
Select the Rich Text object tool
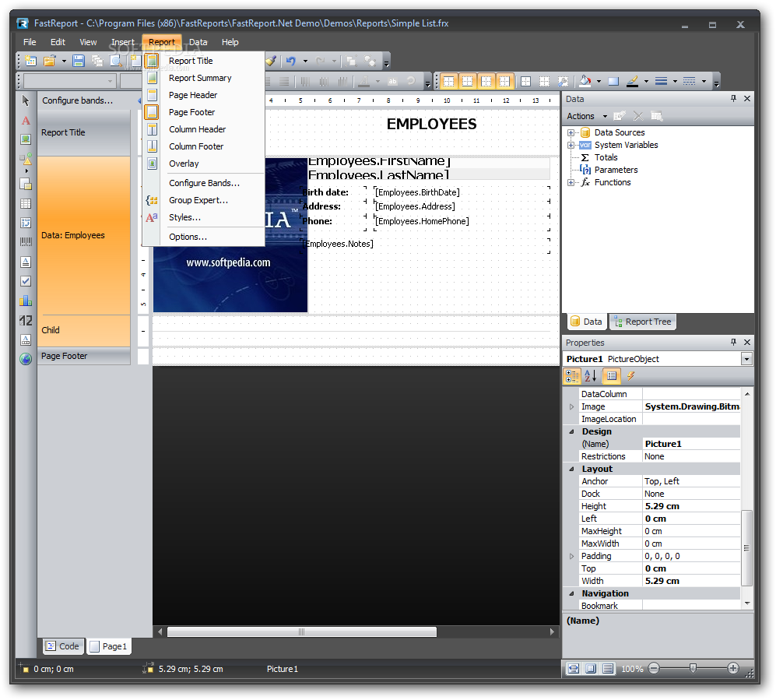(26, 262)
